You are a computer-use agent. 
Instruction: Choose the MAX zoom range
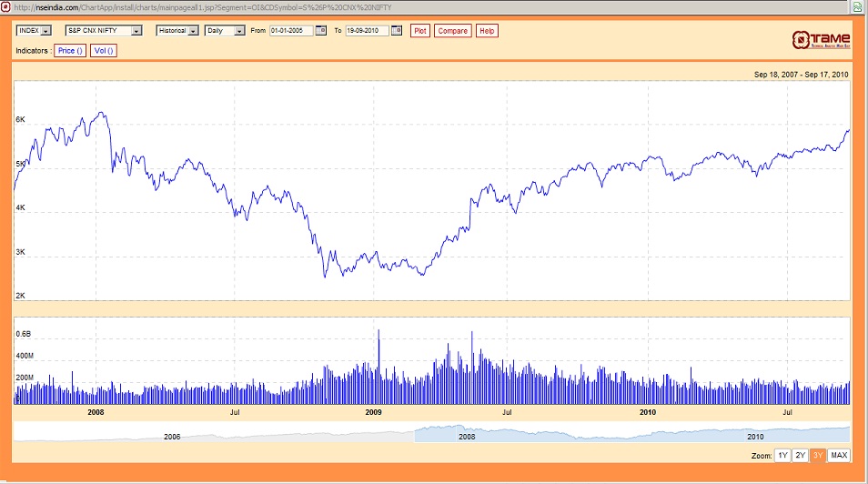coord(839,455)
